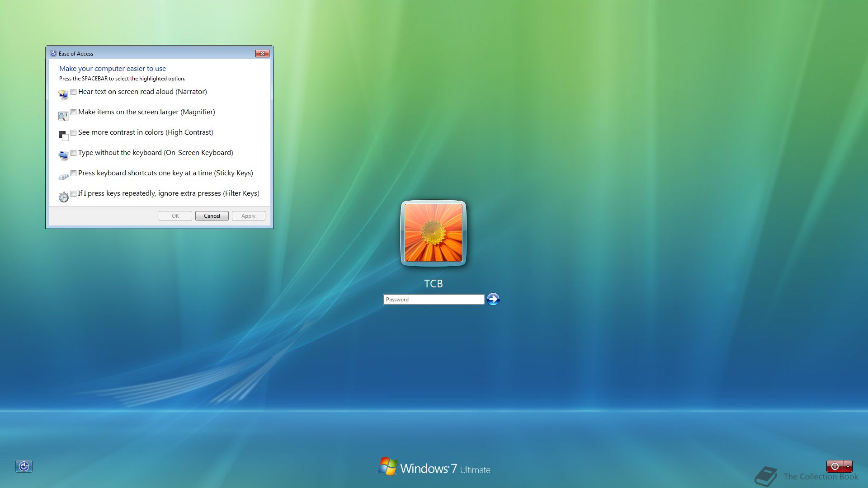This screenshot has height=488, width=868.
Task: Click the Sticky Keys keyboard icon
Action: (63, 177)
